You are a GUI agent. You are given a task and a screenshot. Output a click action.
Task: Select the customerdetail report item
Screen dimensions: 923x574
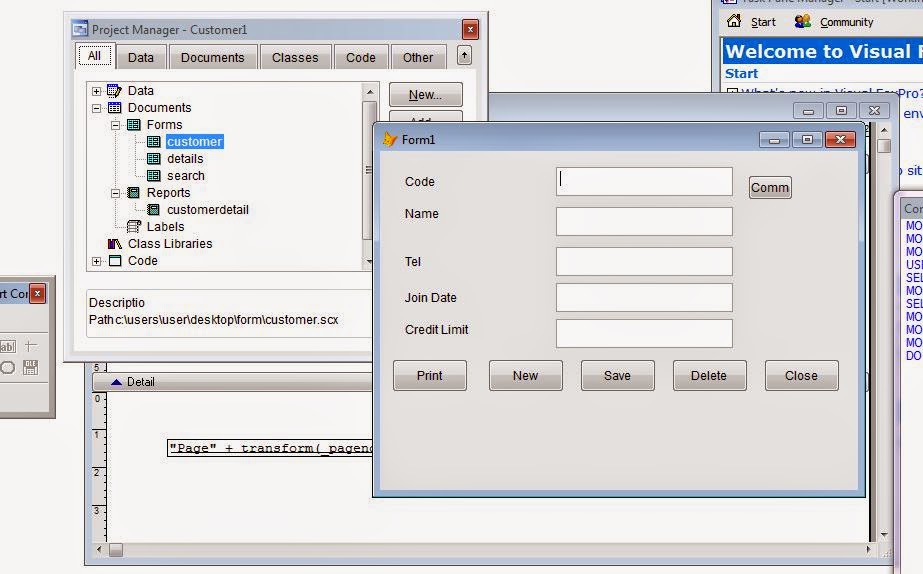(x=207, y=210)
